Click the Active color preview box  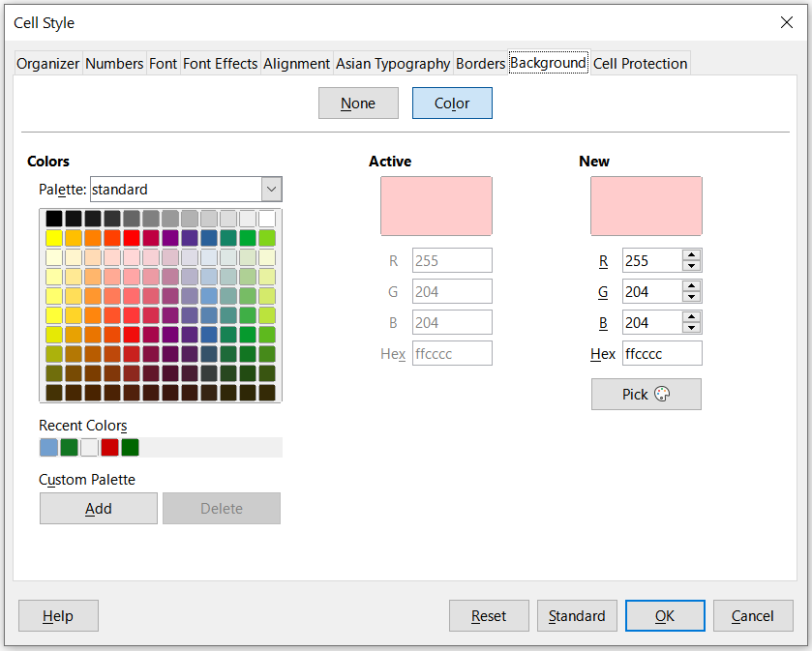pos(436,206)
